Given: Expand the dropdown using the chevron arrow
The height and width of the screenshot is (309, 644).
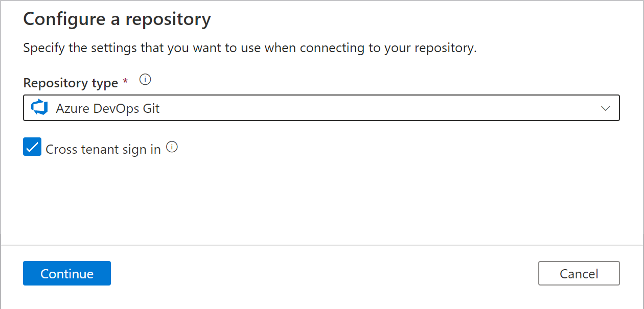Looking at the screenshot, I should coord(606,108).
